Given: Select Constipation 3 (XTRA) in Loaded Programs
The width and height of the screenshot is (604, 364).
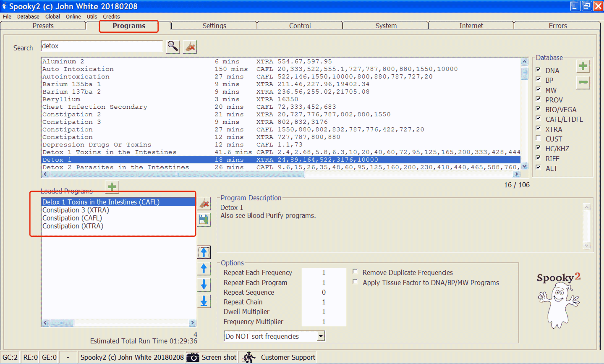Looking at the screenshot, I should coord(119,210).
